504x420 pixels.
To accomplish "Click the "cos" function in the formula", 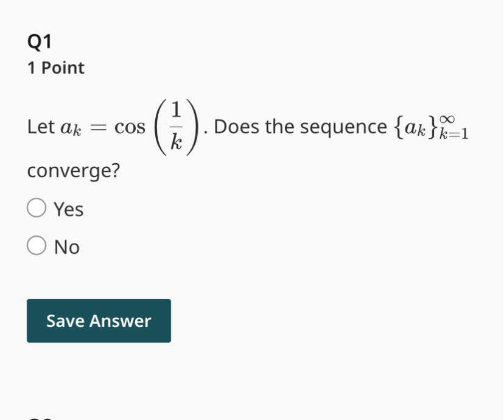I will coord(130,127).
